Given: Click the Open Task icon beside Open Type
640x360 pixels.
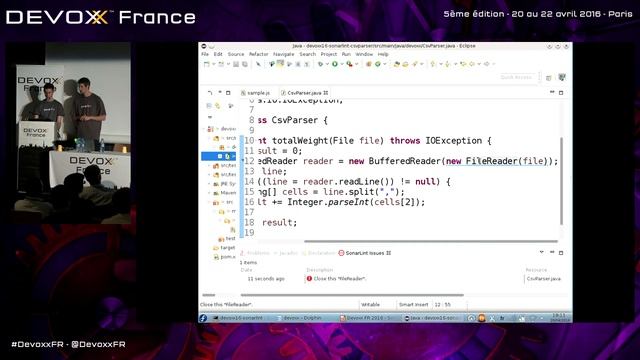Looking at the screenshot, I should pyautogui.click(x=405, y=64).
